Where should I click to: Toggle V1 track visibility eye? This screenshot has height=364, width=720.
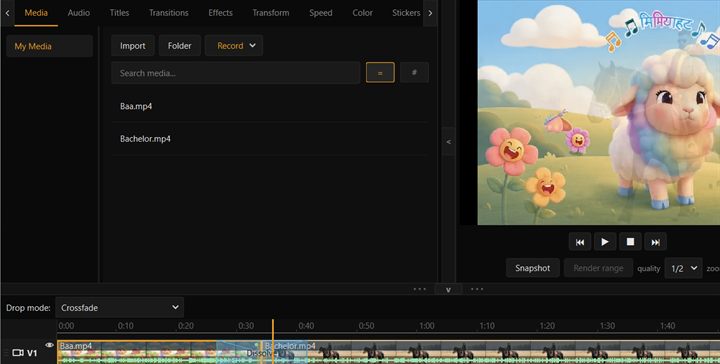(50, 345)
